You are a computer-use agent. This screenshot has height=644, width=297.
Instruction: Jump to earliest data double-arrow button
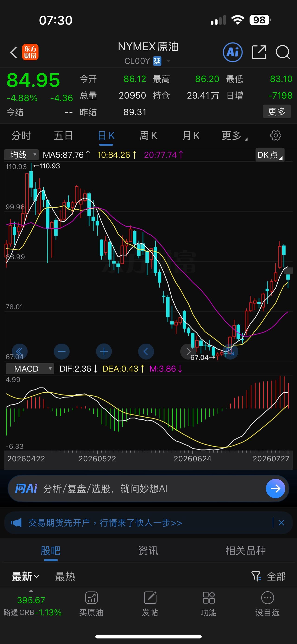point(19,351)
